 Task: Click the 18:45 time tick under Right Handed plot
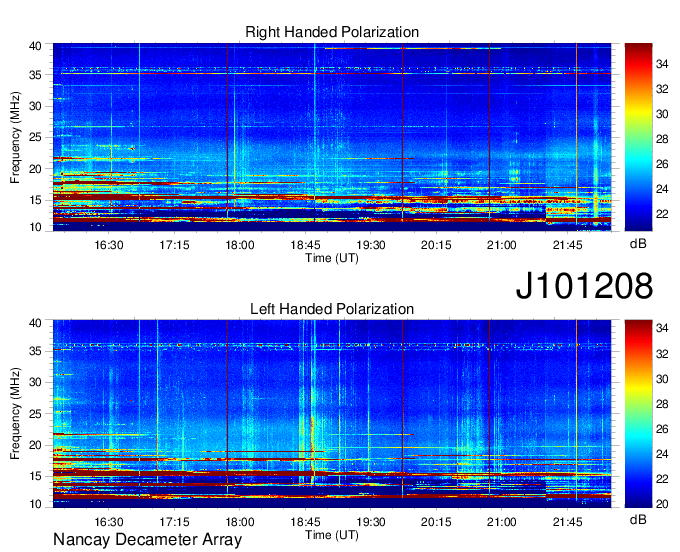pyautogui.click(x=305, y=245)
